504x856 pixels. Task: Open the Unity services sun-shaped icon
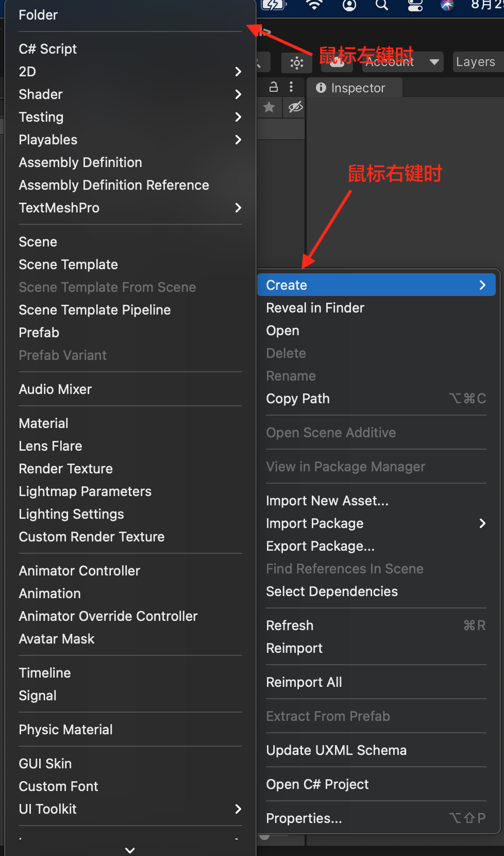pyautogui.click(x=296, y=63)
